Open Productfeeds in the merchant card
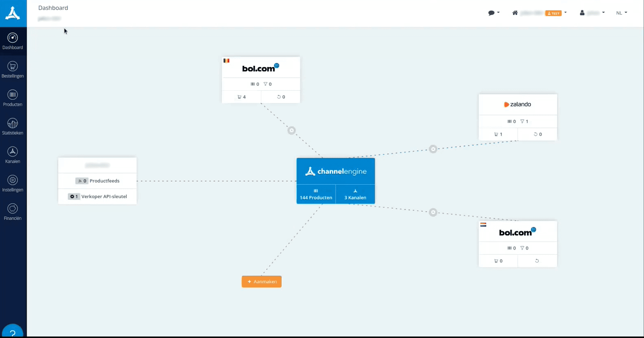 (97, 181)
